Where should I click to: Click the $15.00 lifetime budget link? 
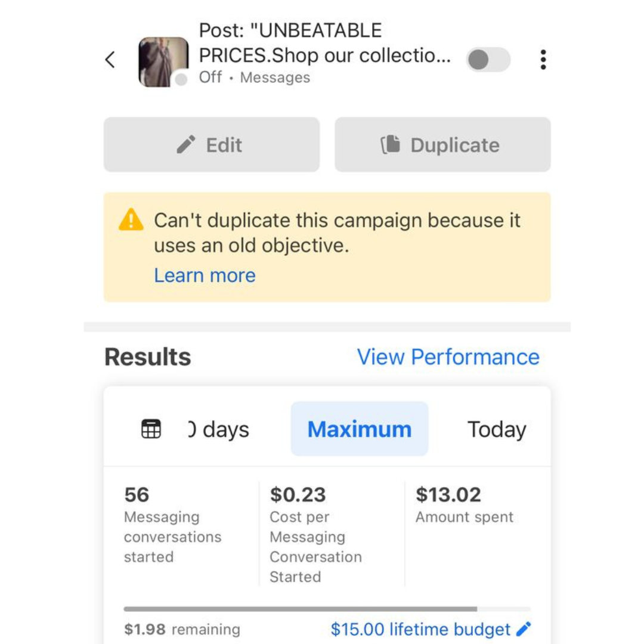pyautogui.click(x=420, y=629)
